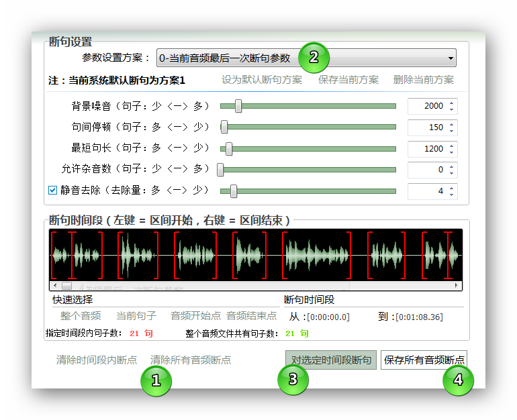
Task: Click the waveform scrollbar left arrow
Action: point(55,285)
